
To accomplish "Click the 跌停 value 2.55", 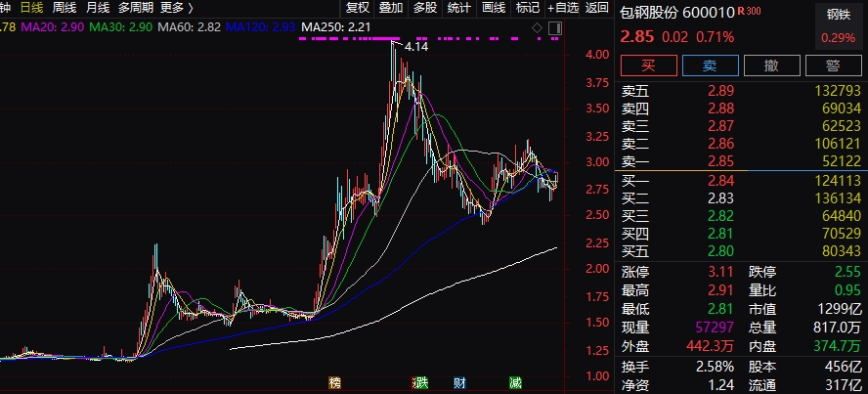I will 850,272.
